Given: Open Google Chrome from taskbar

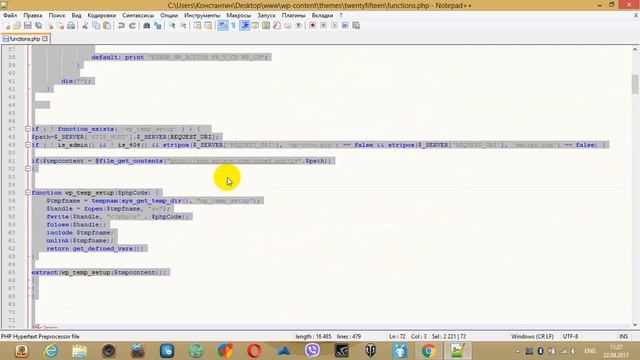Looking at the screenshot, I should tap(429, 351).
